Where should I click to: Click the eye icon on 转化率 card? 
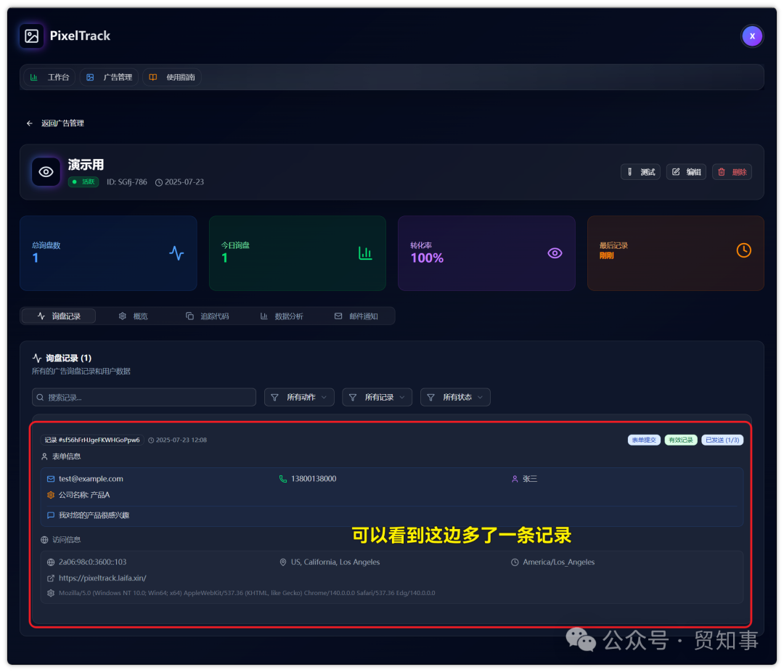pos(555,252)
